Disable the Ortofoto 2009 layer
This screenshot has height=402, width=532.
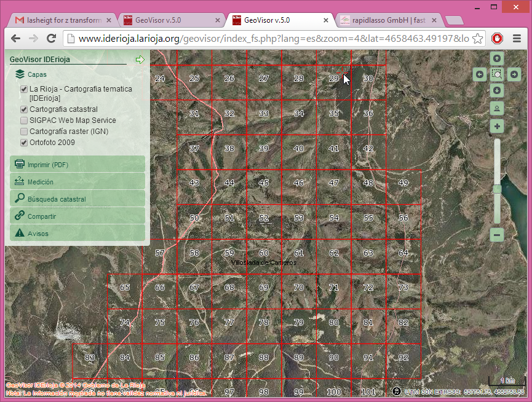point(24,143)
